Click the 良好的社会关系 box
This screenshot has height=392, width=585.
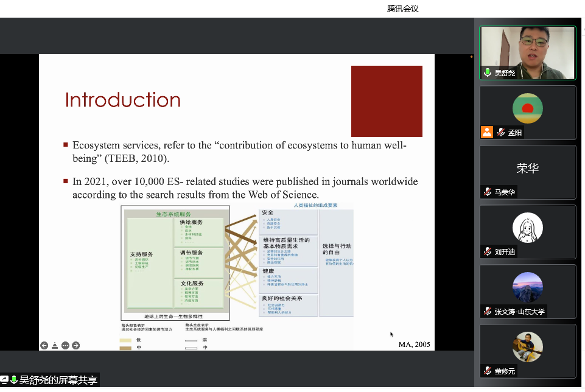(289, 305)
